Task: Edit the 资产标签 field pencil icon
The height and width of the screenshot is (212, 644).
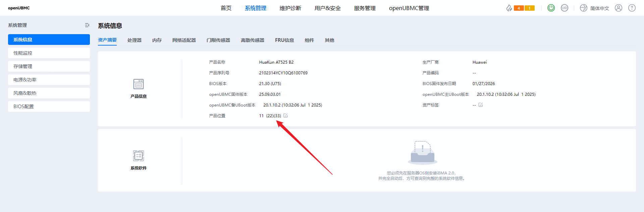Action: (x=480, y=105)
